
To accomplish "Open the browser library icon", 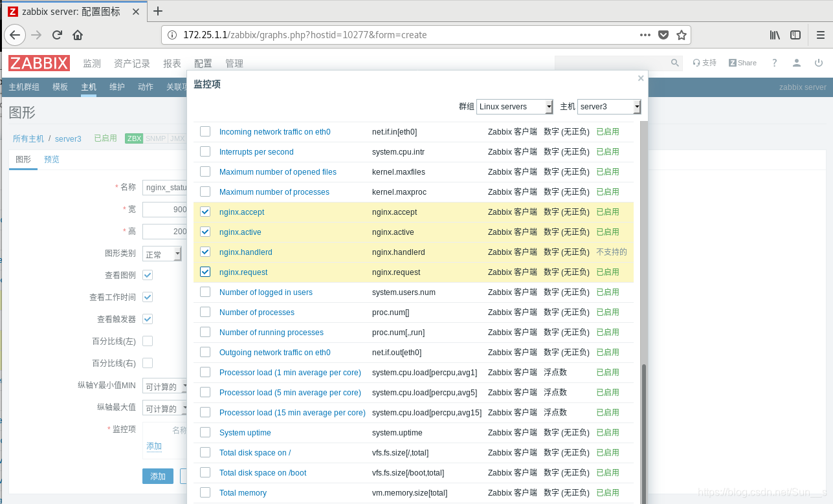I will [775, 35].
